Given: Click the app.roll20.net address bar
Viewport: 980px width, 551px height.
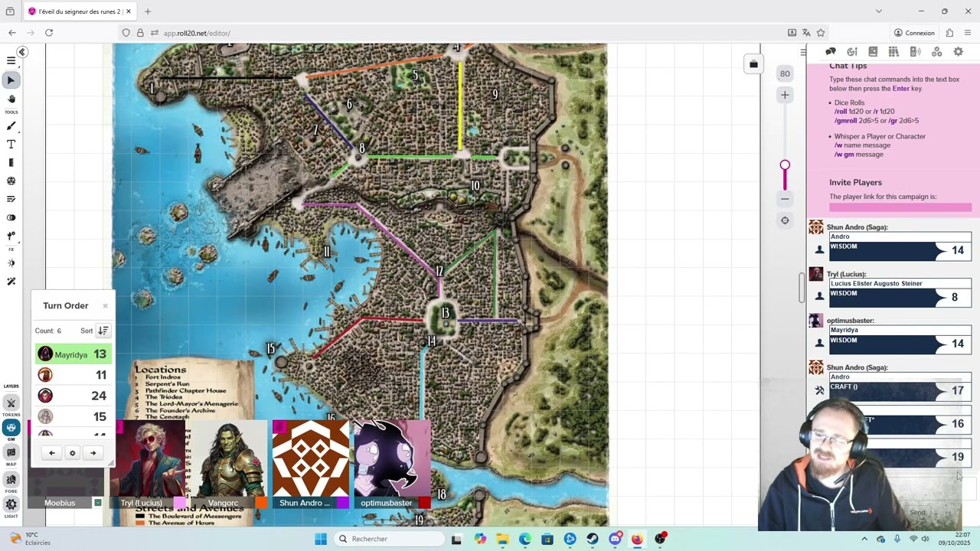Looking at the screenshot, I should click(x=452, y=33).
